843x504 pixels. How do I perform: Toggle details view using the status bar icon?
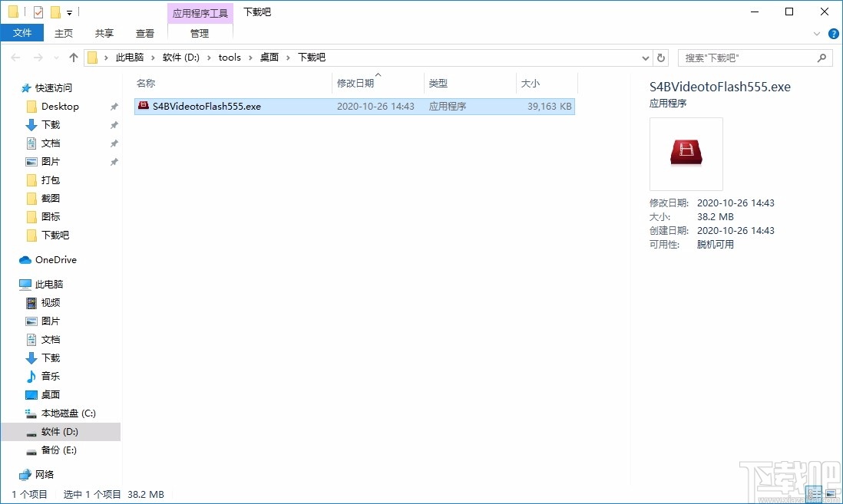click(x=815, y=493)
